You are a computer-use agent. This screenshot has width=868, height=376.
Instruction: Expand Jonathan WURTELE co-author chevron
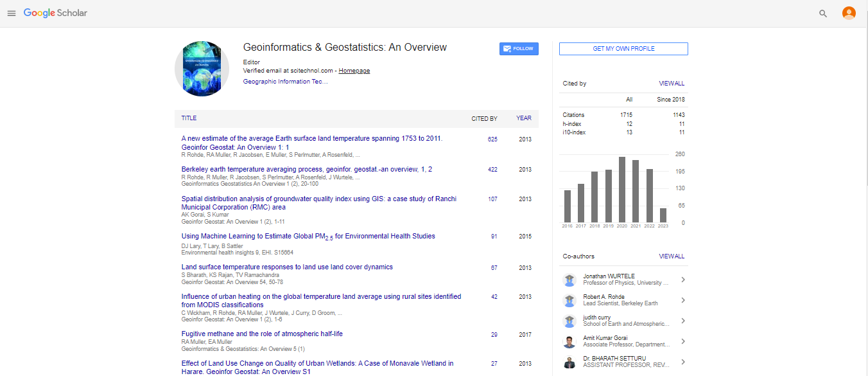click(683, 280)
